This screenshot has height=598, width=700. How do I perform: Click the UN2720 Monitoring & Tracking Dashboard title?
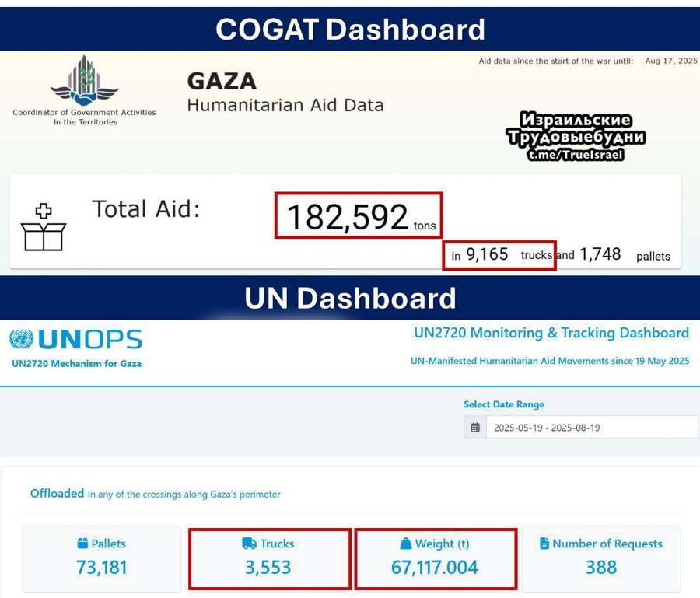tap(551, 333)
